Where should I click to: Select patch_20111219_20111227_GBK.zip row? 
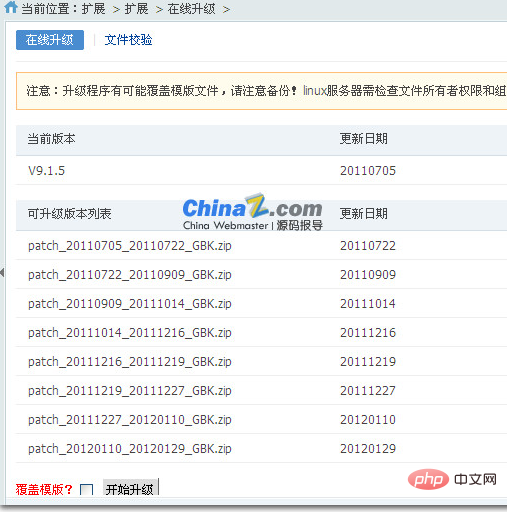[261, 391]
